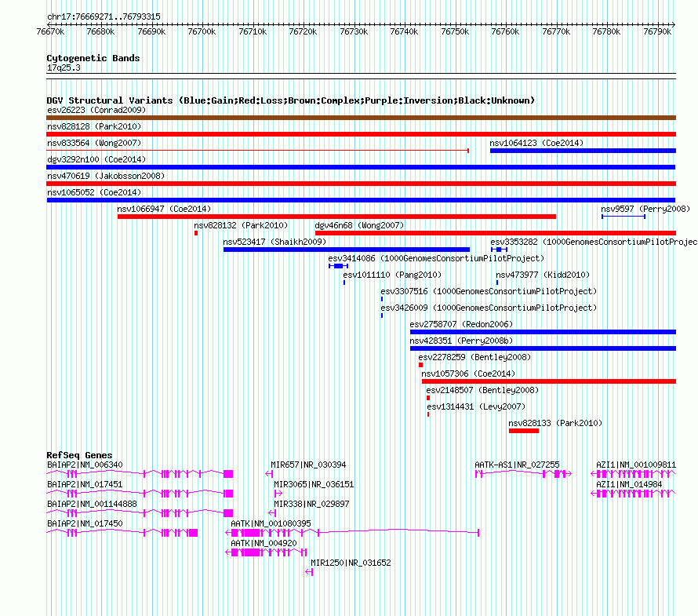
Task: Click nsv473977 (Kidd2010) label
Action: click(543, 275)
